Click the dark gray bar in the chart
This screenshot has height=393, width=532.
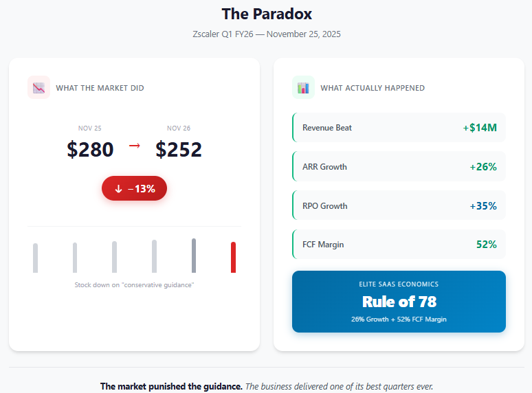pyautogui.click(x=194, y=256)
